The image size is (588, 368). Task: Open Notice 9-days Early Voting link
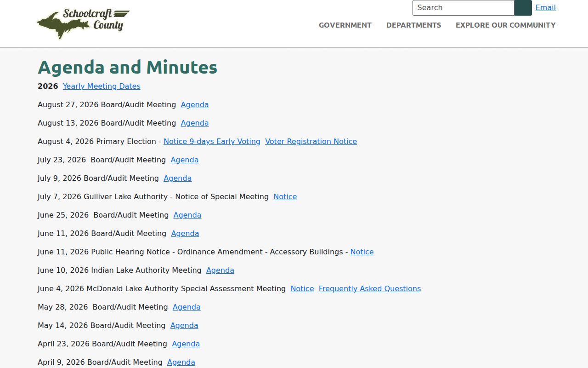[212, 141]
